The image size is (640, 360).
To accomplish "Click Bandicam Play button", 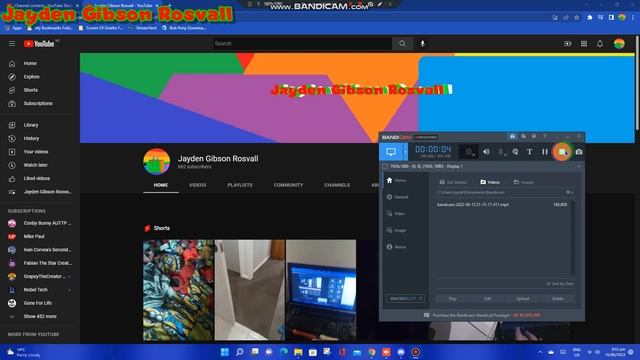I will click(x=452, y=299).
